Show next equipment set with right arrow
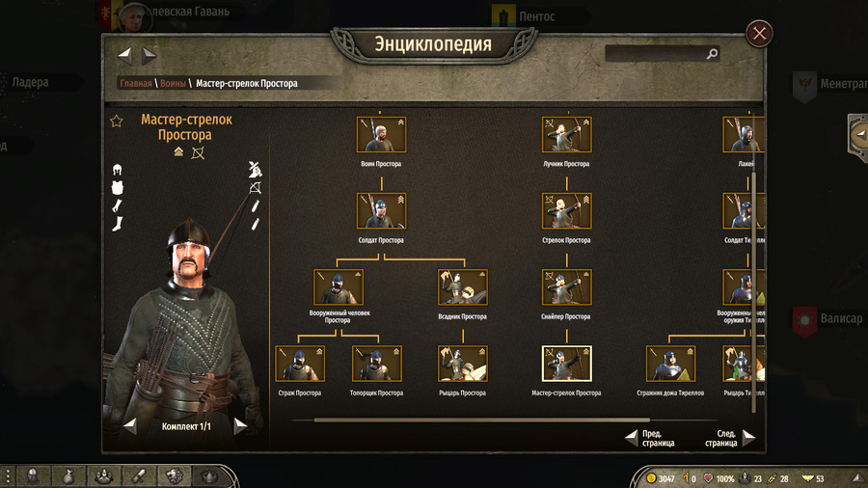Viewport: 868px width, 488px height. pyautogui.click(x=240, y=426)
